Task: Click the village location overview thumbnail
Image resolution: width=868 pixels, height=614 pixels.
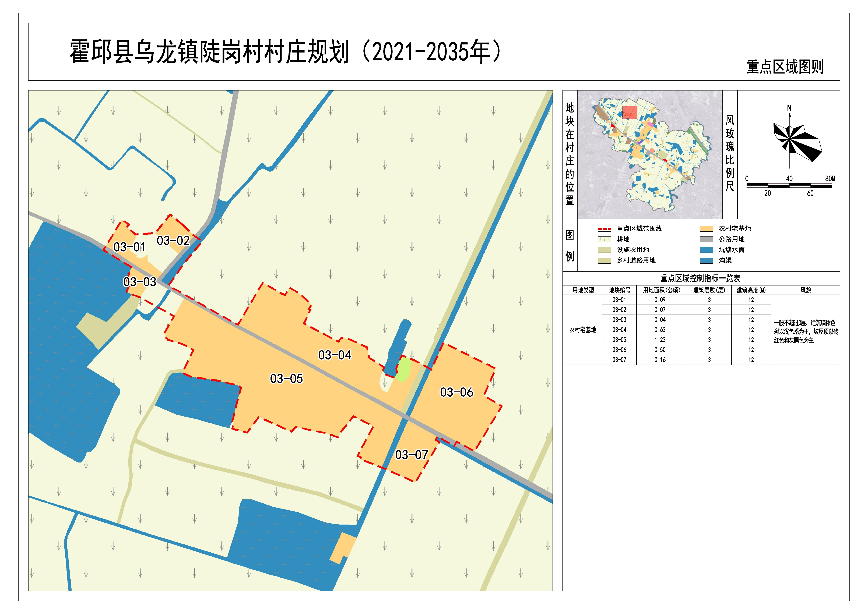Action: point(649,154)
